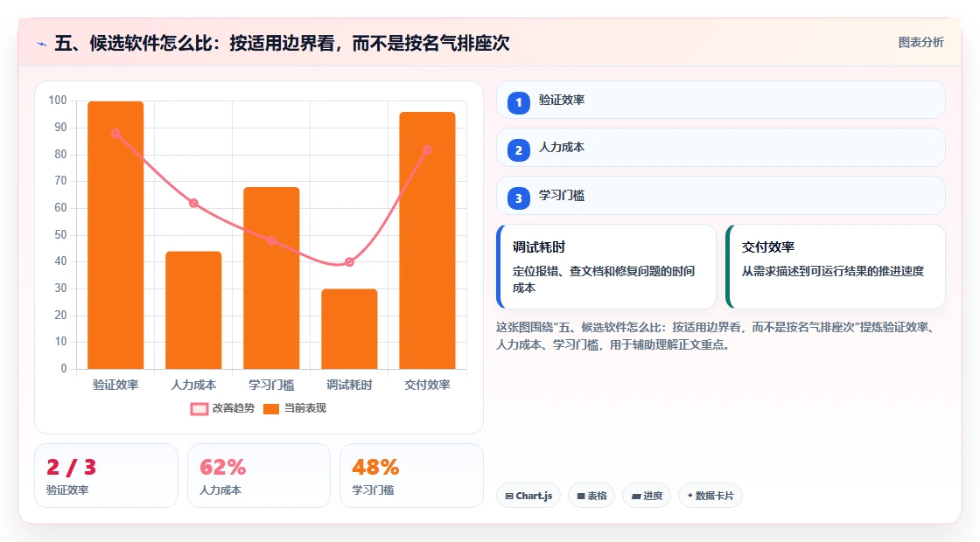980x542 pixels.
Task: Click the number 2 badge for 人力成本
Action: coord(518,150)
